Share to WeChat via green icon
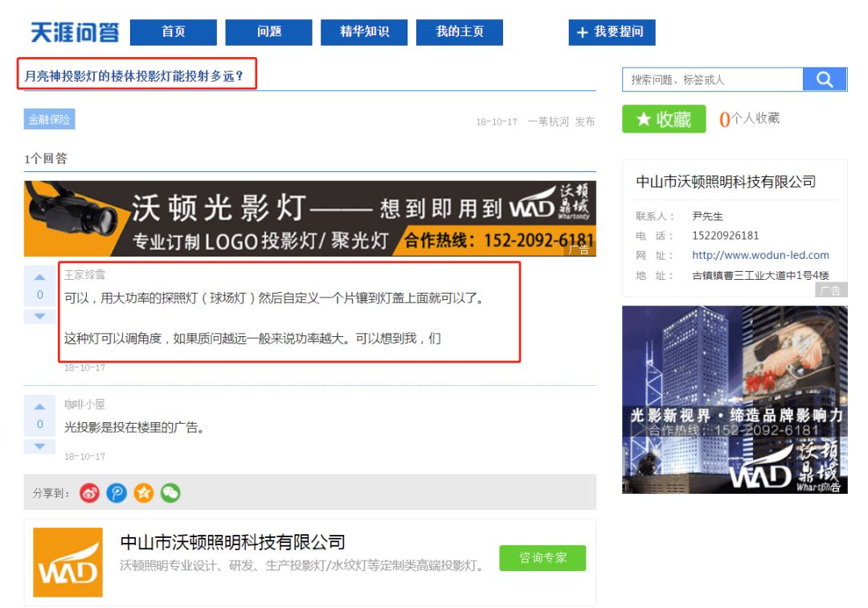Image resolution: width=868 pixels, height=608 pixels. (170, 493)
